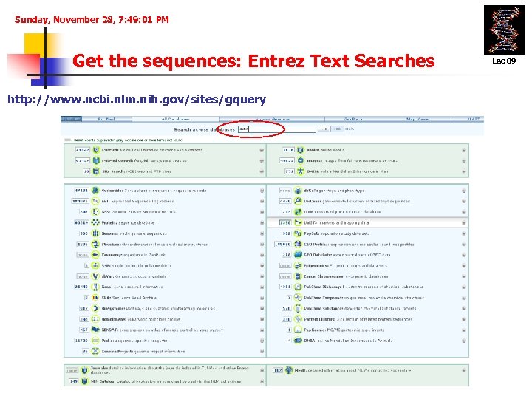Open the EST database icon
The width and height of the screenshot is (532, 399).
[x=95, y=201]
